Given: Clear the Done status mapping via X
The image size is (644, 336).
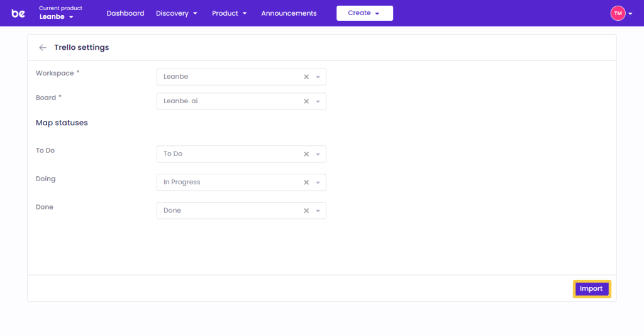Looking at the screenshot, I should tap(306, 211).
